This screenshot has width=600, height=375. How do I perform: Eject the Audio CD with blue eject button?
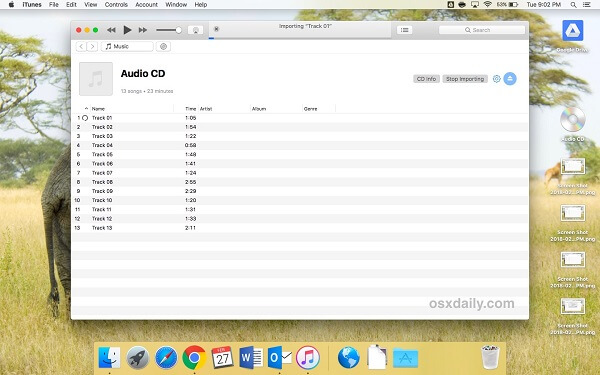tap(510, 79)
